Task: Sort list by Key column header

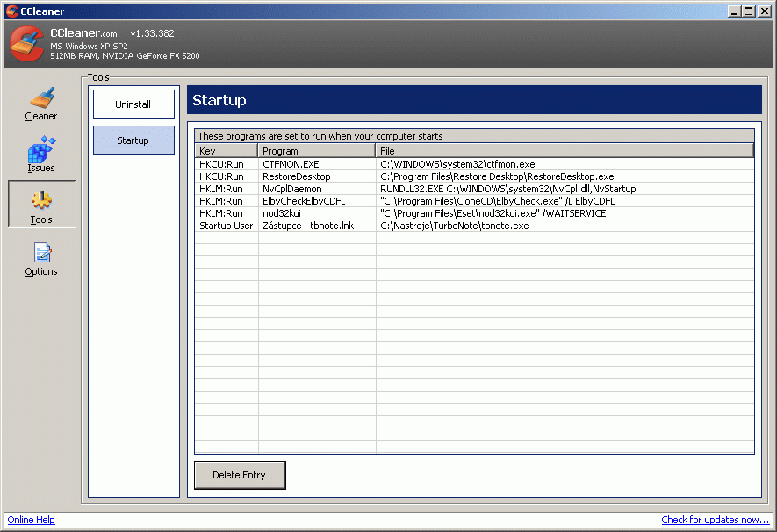Action: pos(227,151)
